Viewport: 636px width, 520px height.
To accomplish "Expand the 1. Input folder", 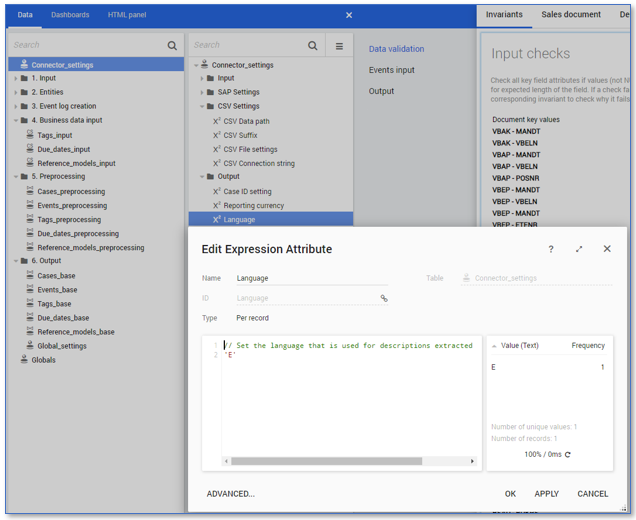I will point(15,78).
